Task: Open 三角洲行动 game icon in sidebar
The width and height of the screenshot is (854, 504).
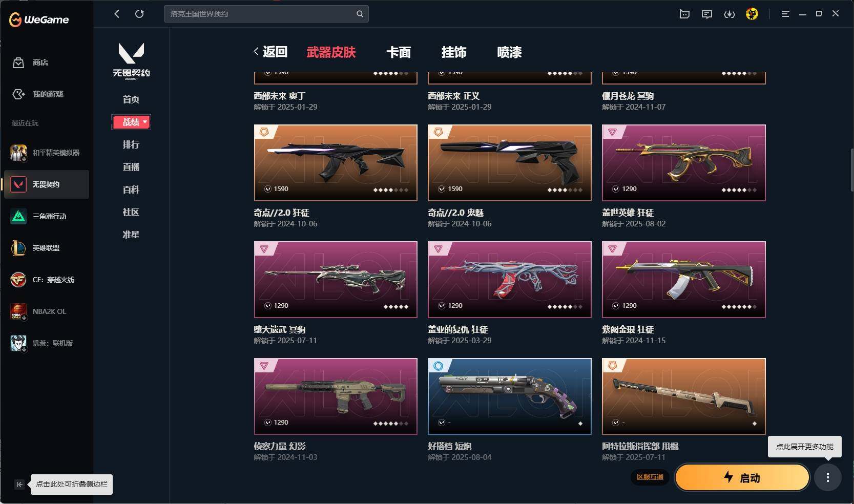Action: 18,216
